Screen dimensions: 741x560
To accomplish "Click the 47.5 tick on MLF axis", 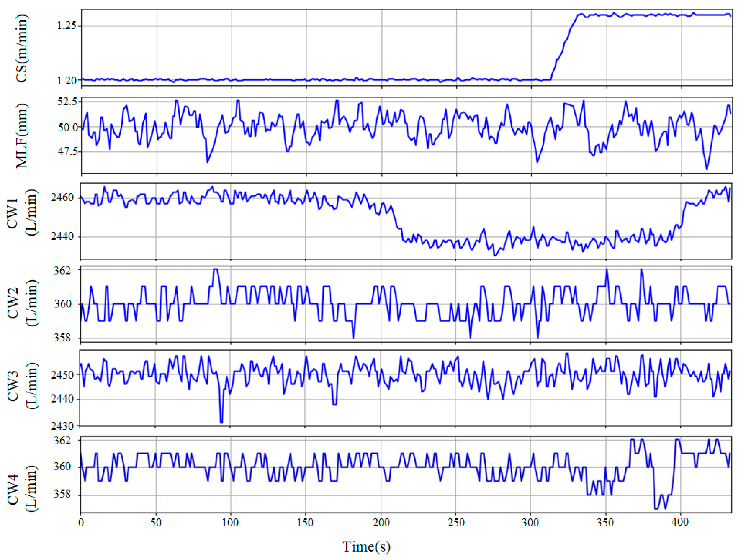I will [67, 152].
